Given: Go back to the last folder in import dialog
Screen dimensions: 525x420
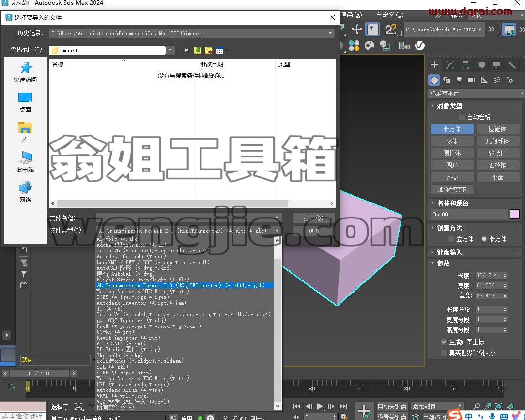Looking at the screenshot, I should click(186, 50).
